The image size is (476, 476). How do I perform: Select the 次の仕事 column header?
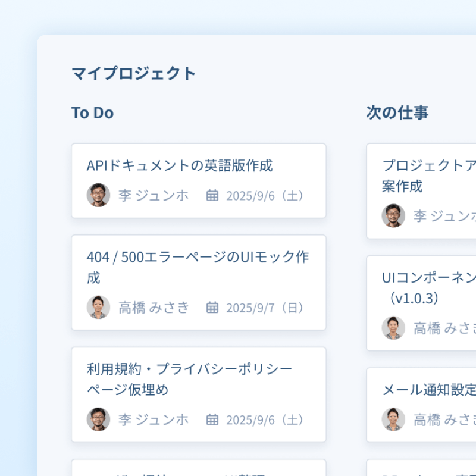[397, 113]
